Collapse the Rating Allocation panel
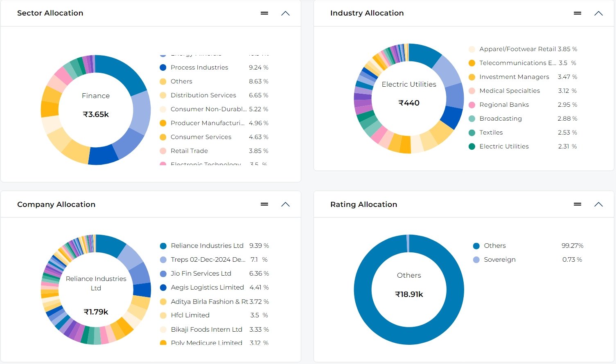The image size is (616, 364). click(x=598, y=204)
